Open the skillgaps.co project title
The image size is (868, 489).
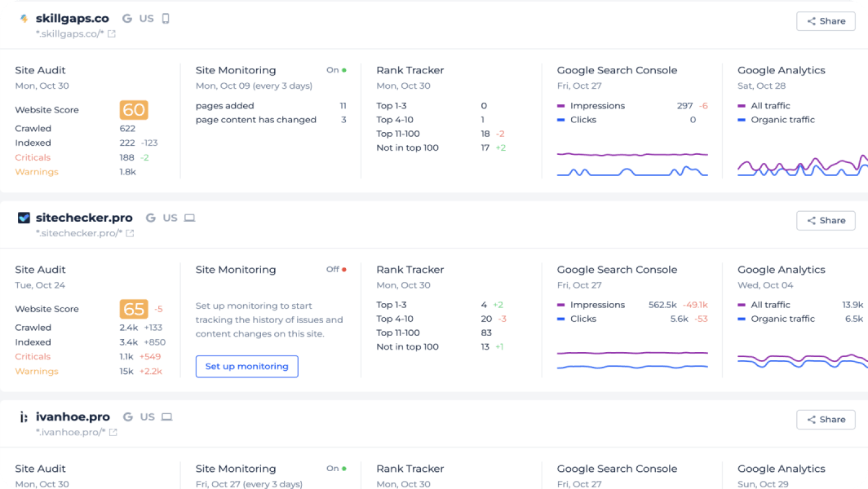(x=73, y=18)
